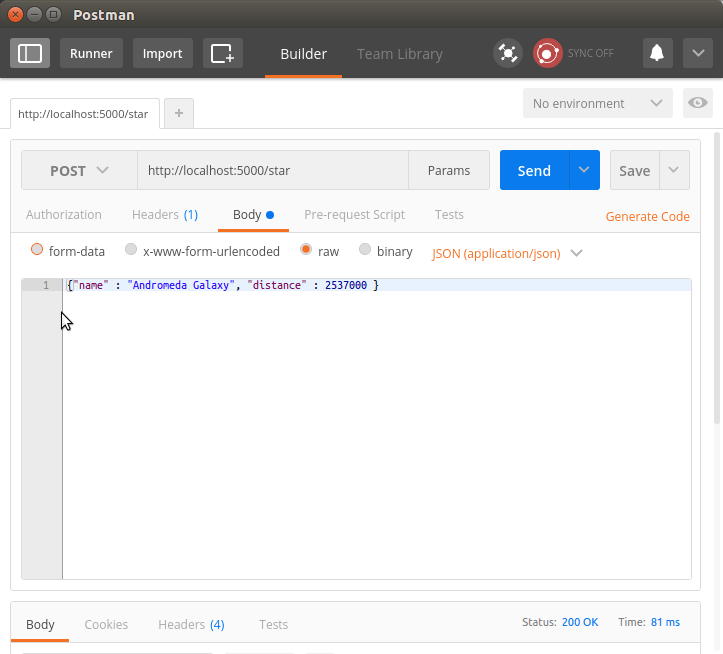The width and height of the screenshot is (723, 654).
Task: Open the request Headers (1) tab
Action: point(165,214)
